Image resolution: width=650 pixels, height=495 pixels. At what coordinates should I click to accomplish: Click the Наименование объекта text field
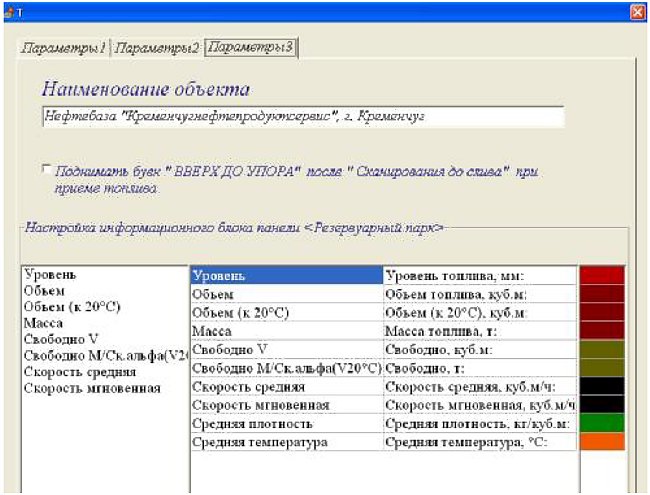pos(303,116)
